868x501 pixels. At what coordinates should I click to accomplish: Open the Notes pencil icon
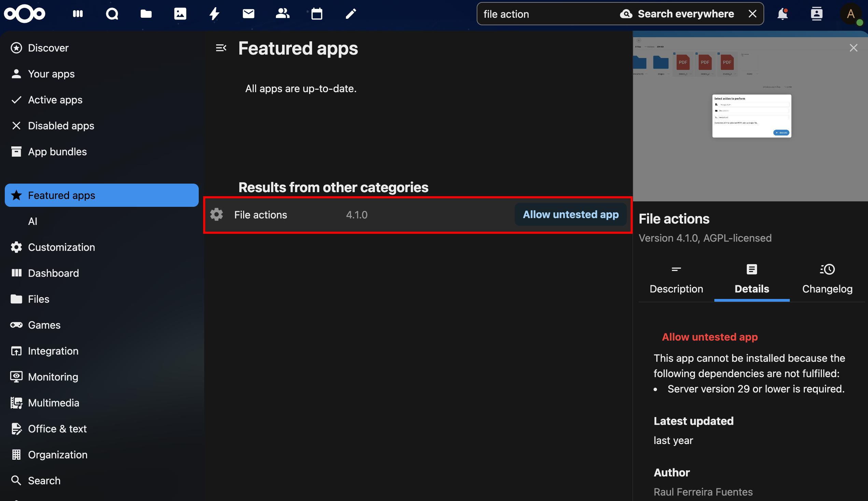pyautogui.click(x=351, y=14)
